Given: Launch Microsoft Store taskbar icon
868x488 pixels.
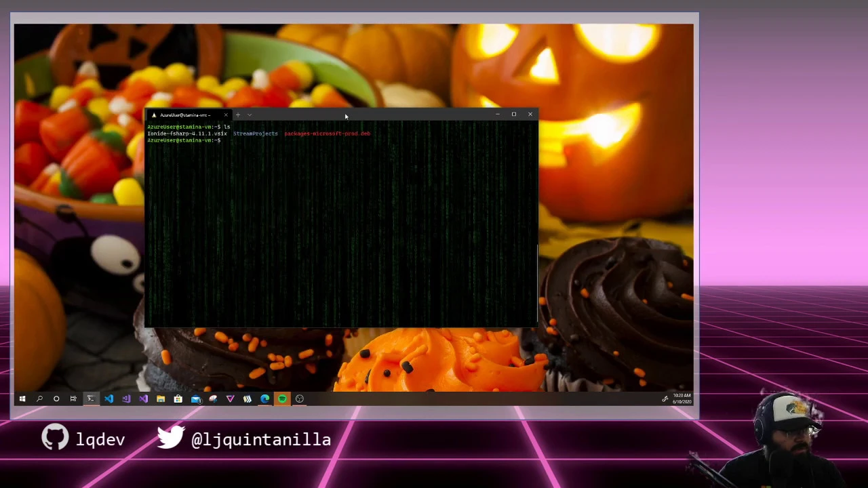Looking at the screenshot, I should 178,399.
